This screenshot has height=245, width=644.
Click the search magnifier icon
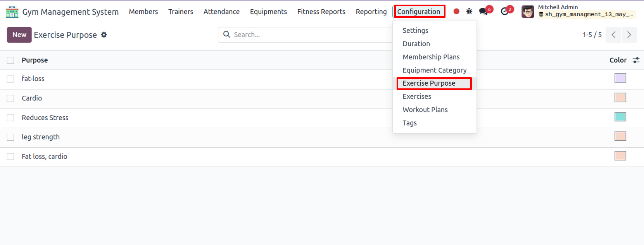(227, 35)
